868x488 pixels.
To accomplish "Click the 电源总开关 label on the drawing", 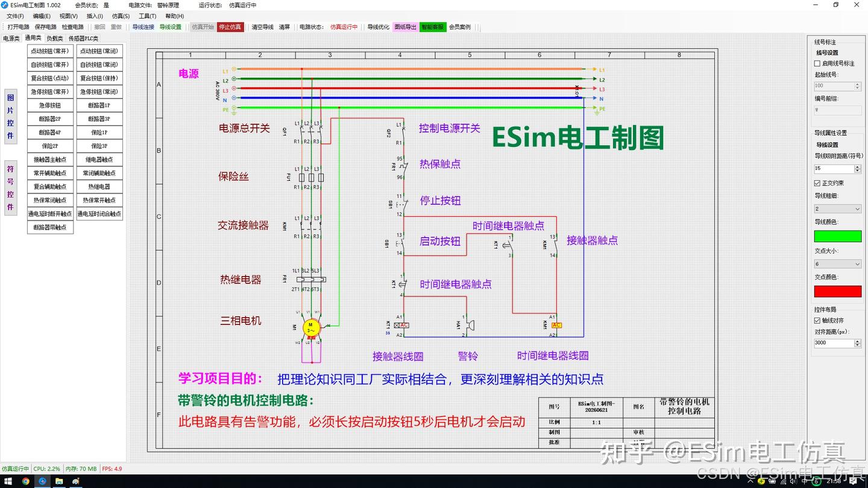I will pyautogui.click(x=244, y=128).
